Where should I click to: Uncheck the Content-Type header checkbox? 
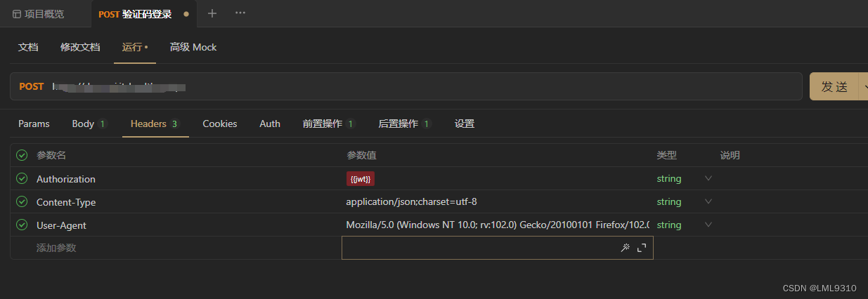22,201
